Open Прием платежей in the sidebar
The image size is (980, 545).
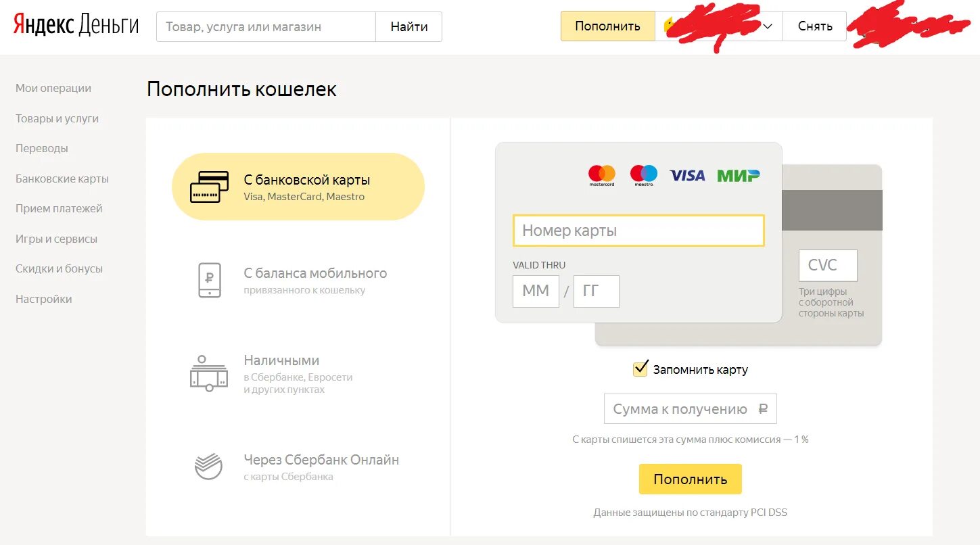click(59, 208)
